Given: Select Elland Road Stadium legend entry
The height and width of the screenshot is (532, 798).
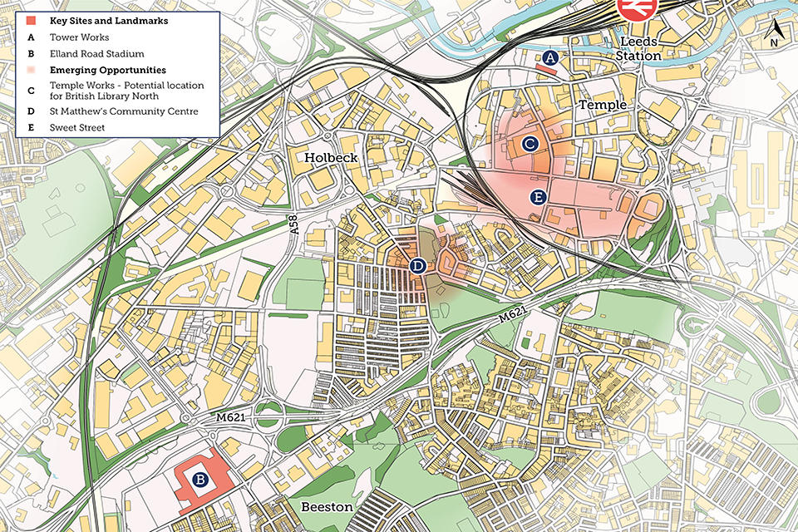Looking at the screenshot, I should pos(96,54).
